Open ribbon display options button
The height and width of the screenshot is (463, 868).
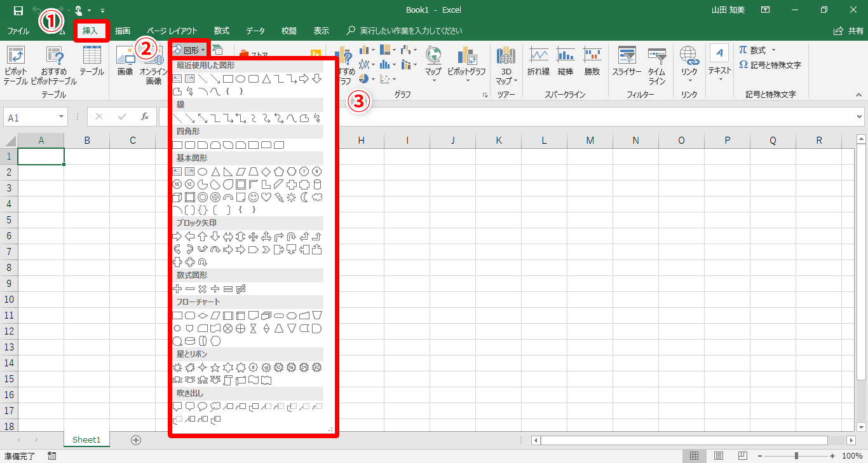[x=766, y=10]
